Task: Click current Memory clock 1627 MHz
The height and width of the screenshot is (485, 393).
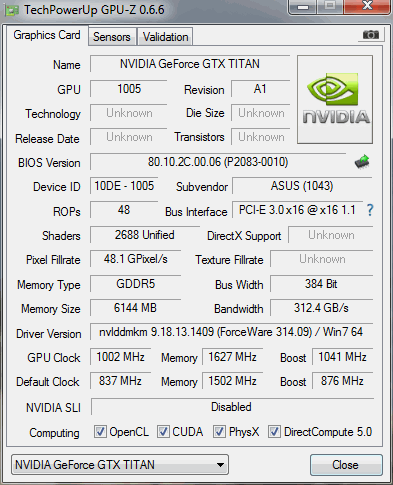Action: [232, 357]
